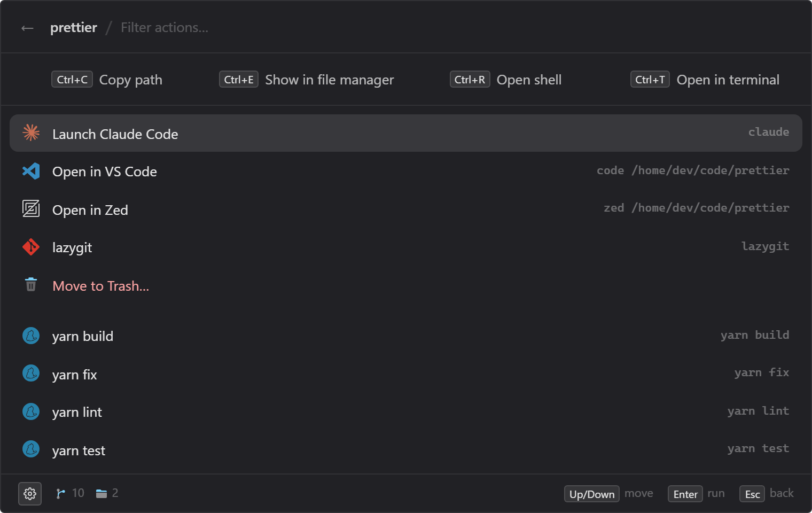Click the yarn icon beside yarn fix

click(31, 373)
